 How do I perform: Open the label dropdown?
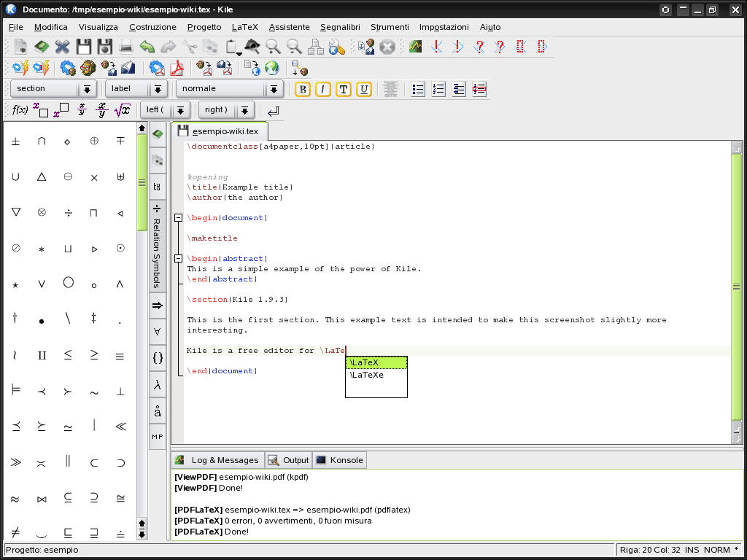[x=136, y=89]
